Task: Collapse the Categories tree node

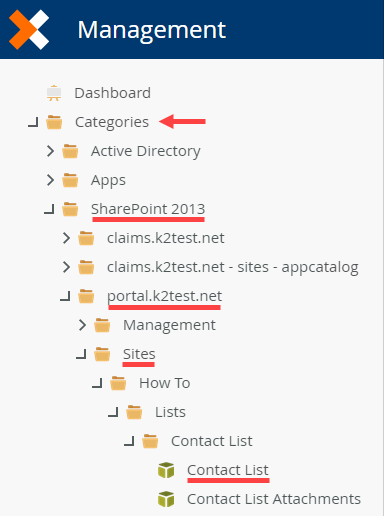Action: pos(33,122)
